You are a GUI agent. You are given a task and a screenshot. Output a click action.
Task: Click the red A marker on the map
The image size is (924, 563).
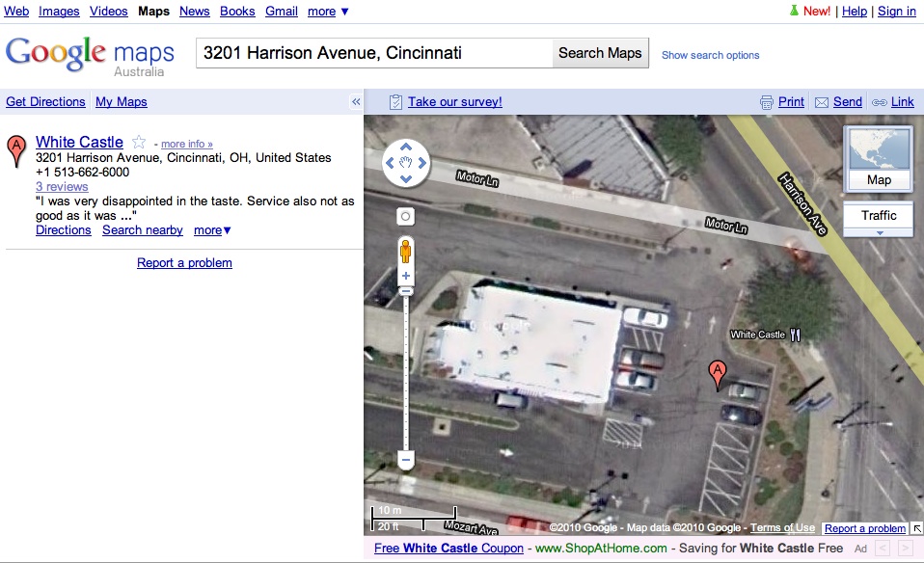(718, 375)
